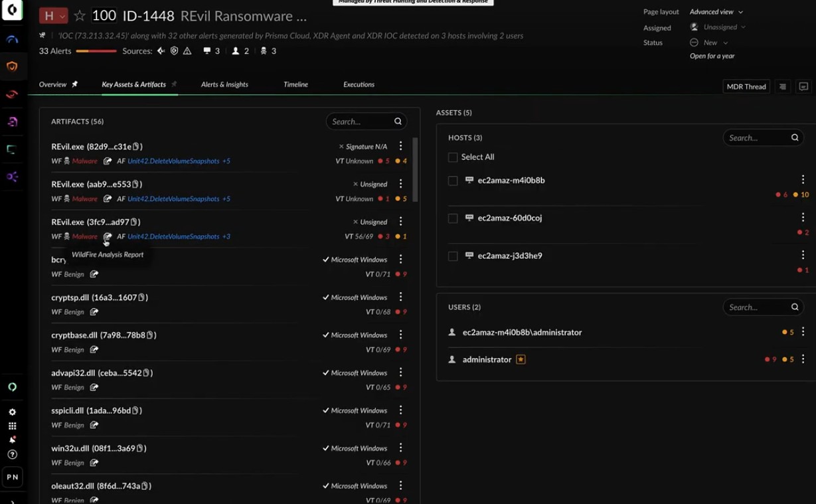Open the comments panel icon beside MDR Thread
The width and height of the screenshot is (816, 504).
(x=803, y=86)
